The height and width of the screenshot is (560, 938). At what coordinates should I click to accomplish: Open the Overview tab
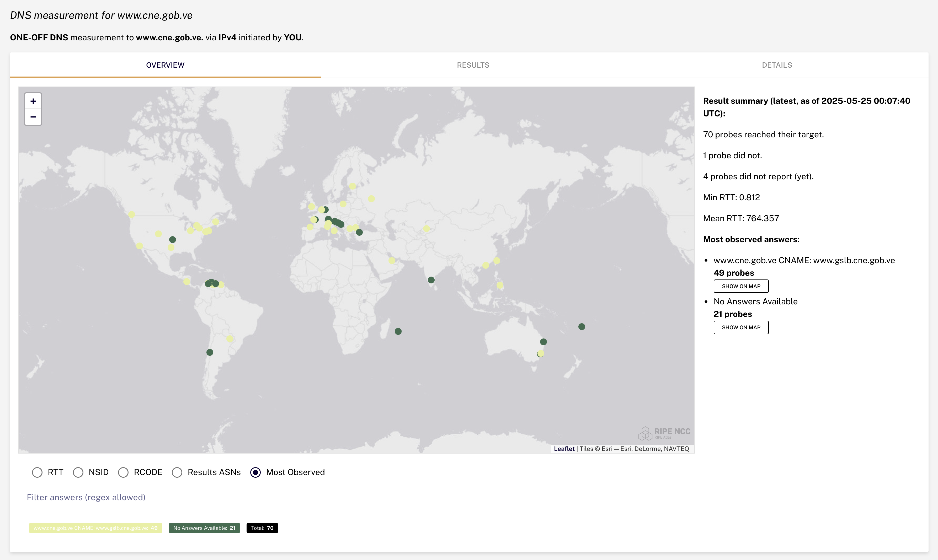point(165,65)
